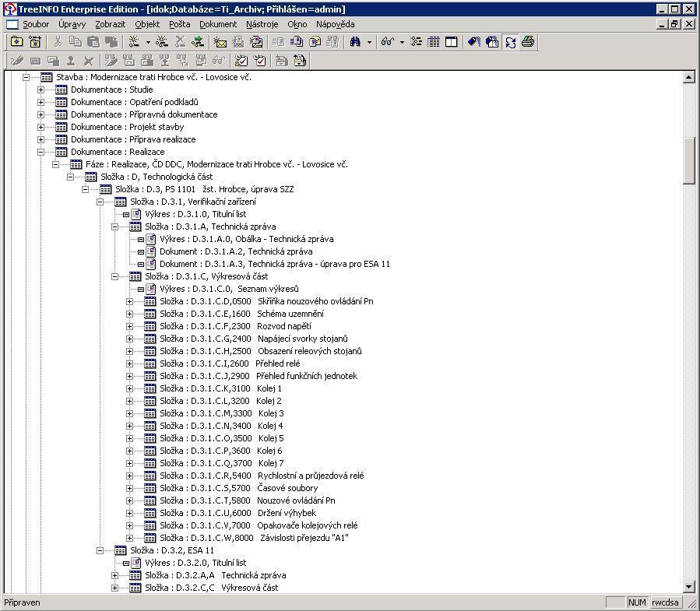Image resolution: width=700 pixels, height=611 pixels.
Task: Select Výkres D.3.1.C.0 Seznam výkresů
Action: pos(229,290)
